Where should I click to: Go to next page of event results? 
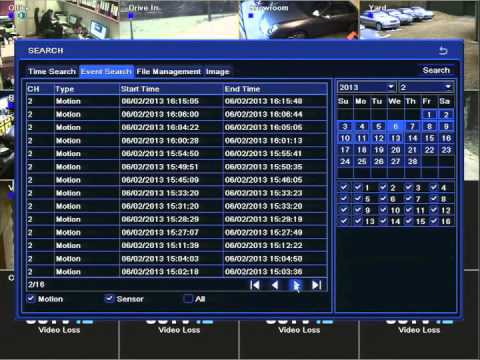[x=296, y=285]
